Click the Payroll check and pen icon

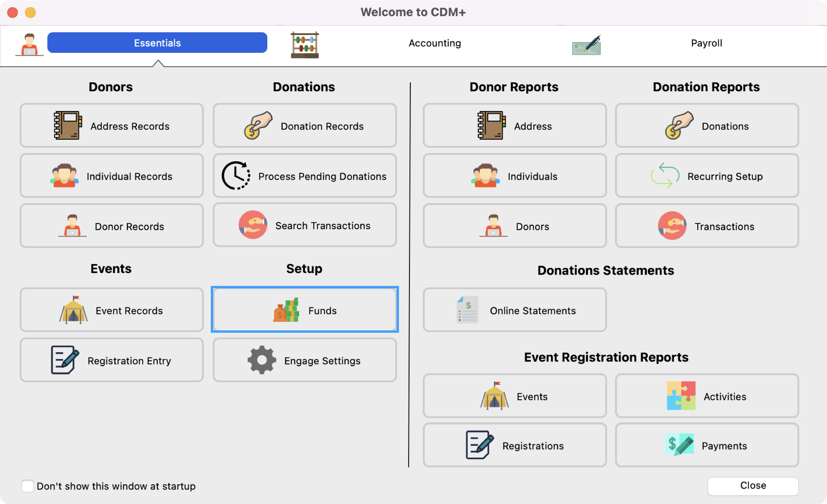tap(586, 44)
